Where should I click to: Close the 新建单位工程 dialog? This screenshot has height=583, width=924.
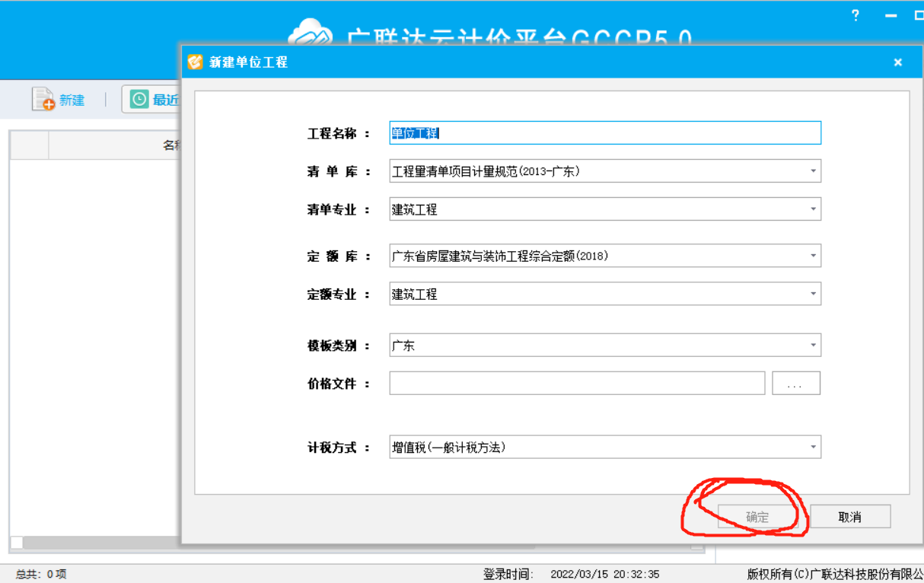(x=898, y=62)
